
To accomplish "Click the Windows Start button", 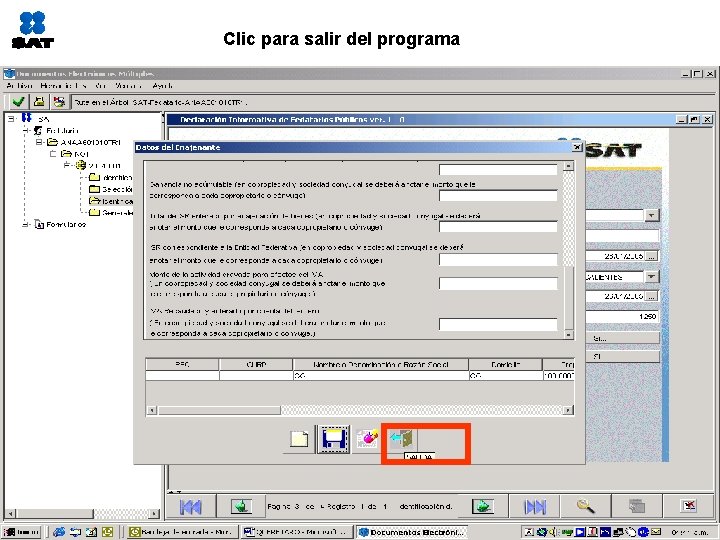I will [x=22, y=532].
